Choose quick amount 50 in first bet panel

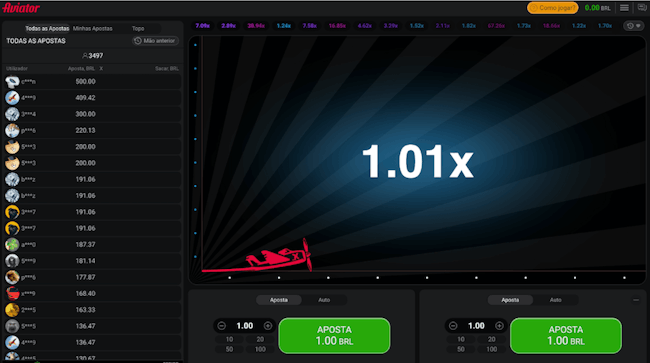point(229,349)
